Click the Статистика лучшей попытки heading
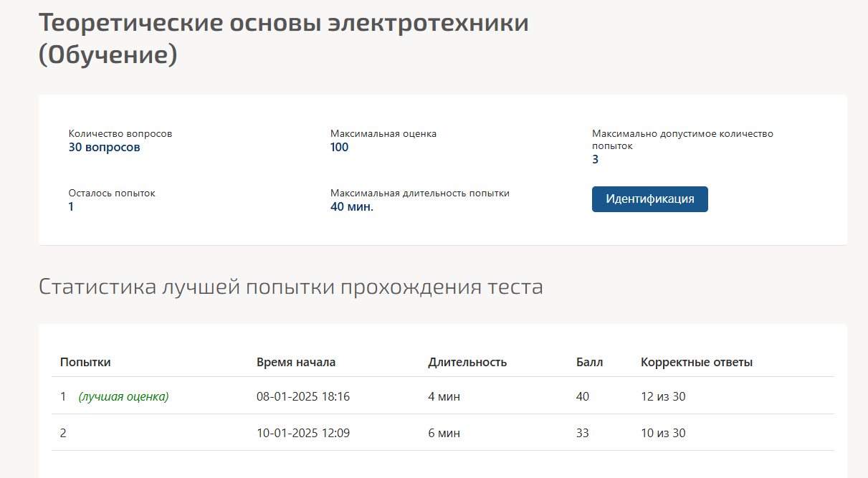Screen dimensions: 868x478 click(290, 287)
